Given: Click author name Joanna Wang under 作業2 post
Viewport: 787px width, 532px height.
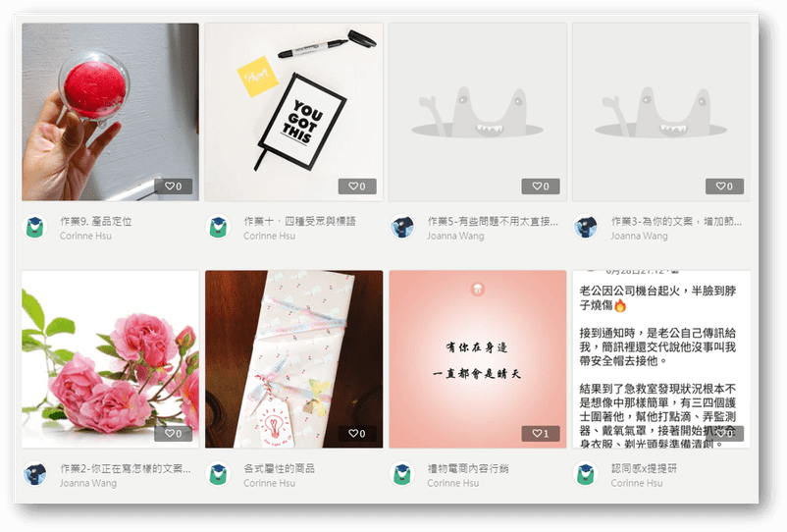Looking at the screenshot, I should coord(88,483).
